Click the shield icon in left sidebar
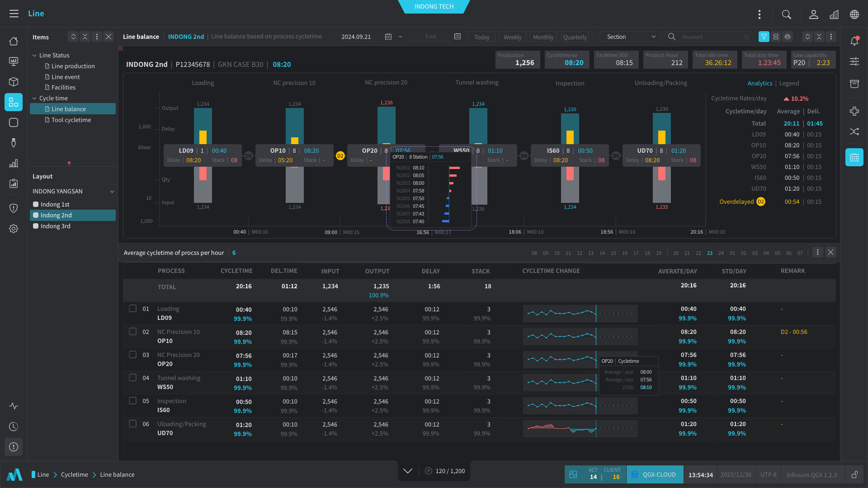The width and height of the screenshot is (868, 488). coord(14,208)
